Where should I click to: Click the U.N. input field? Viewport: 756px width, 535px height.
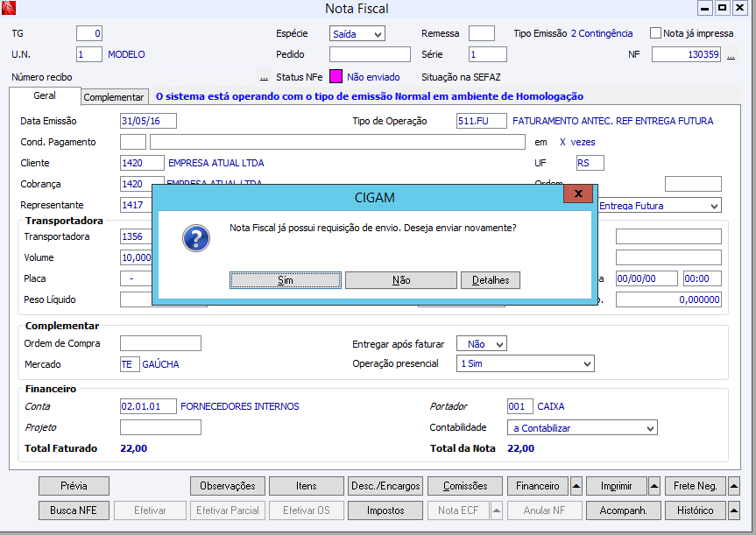89,54
